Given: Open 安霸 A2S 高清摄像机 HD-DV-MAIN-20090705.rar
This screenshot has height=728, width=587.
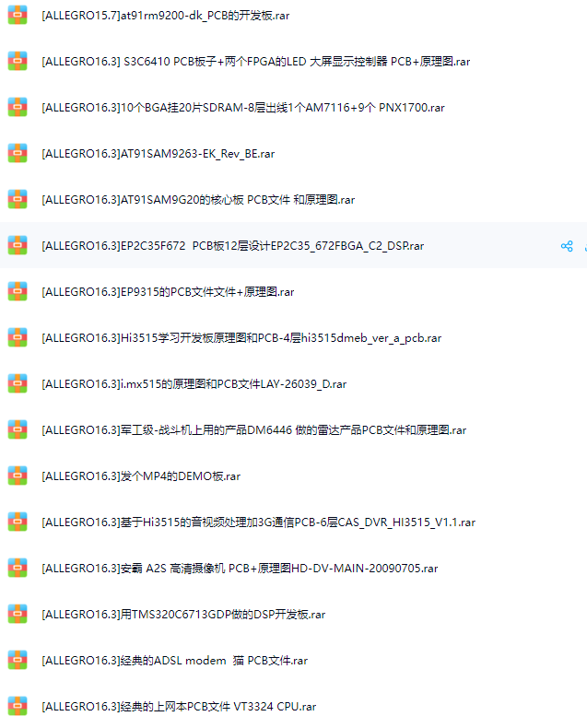Looking at the screenshot, I should pyautogui.click(x=240, y=569).
